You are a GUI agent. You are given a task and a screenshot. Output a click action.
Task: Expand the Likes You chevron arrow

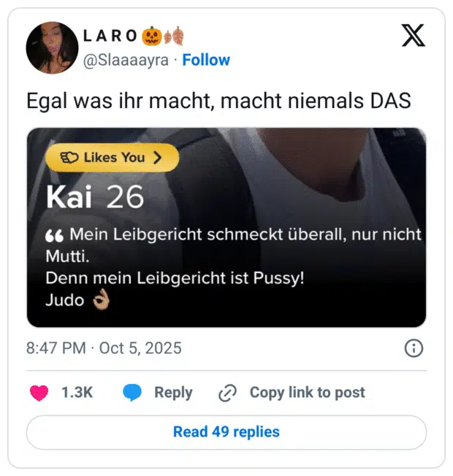157,158
